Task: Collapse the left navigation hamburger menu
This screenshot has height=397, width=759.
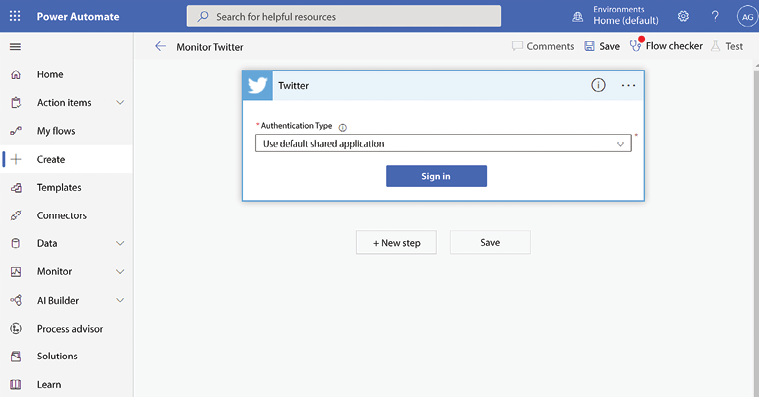Action: [x=15, y=46]
